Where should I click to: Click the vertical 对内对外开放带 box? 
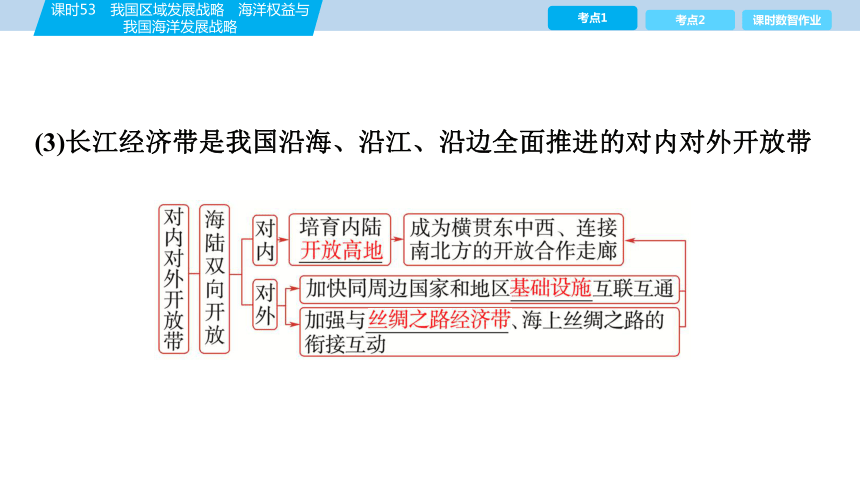(x=174, y=279)
